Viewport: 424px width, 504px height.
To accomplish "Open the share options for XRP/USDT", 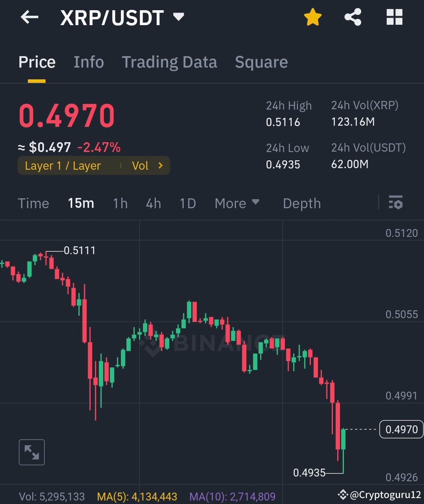I will click(353, 17).
